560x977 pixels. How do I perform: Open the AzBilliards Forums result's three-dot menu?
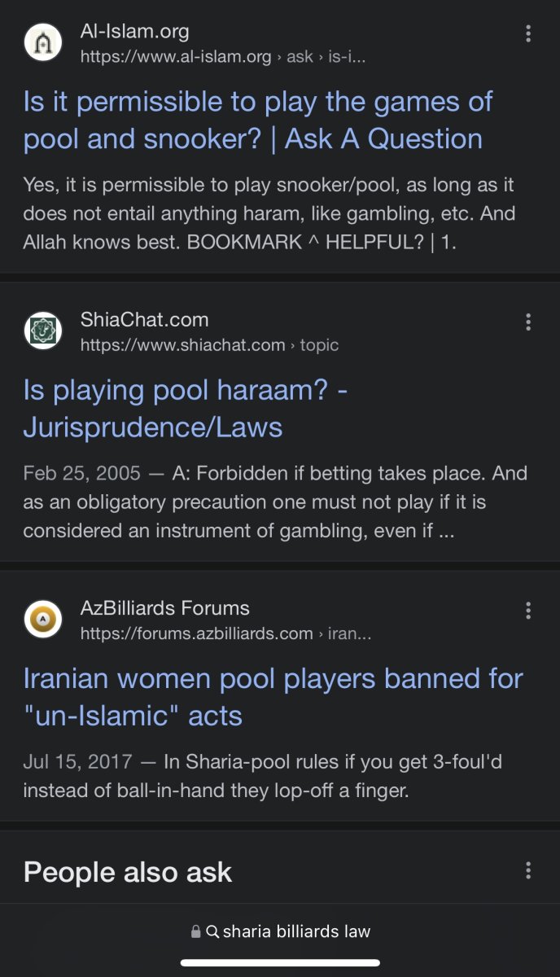tap(528, 610)
